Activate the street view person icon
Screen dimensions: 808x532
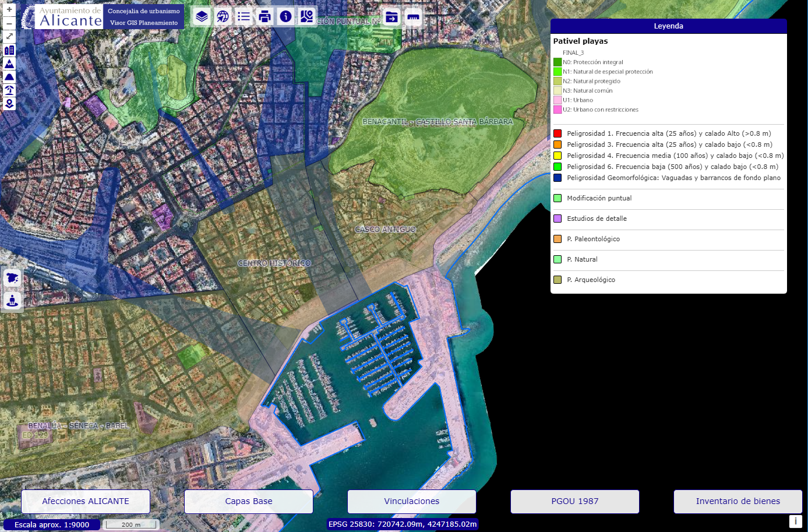click(12, 300)
